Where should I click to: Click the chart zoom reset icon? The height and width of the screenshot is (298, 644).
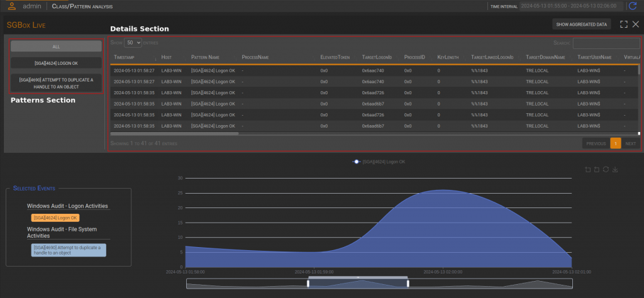tap(597, 170)
